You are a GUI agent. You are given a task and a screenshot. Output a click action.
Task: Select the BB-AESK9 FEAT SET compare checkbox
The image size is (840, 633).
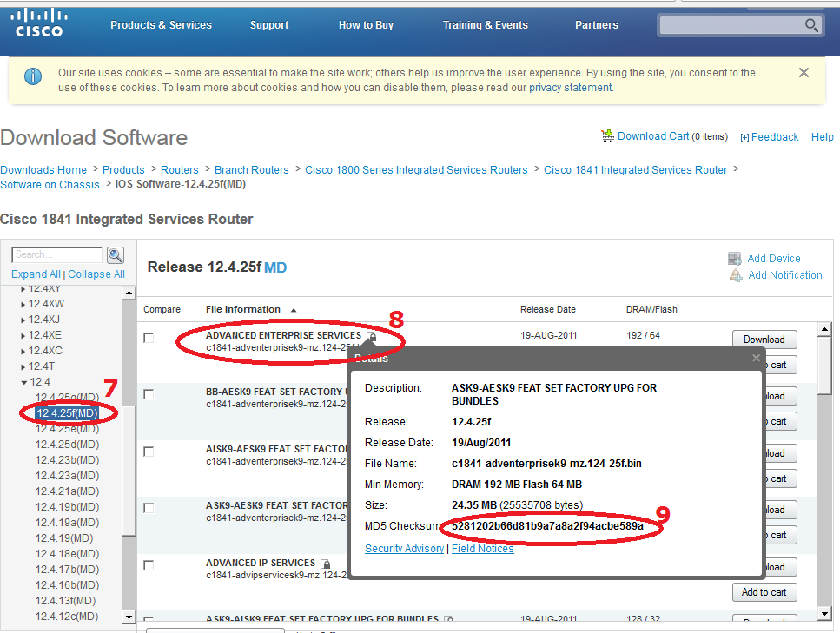click(149, 394)
